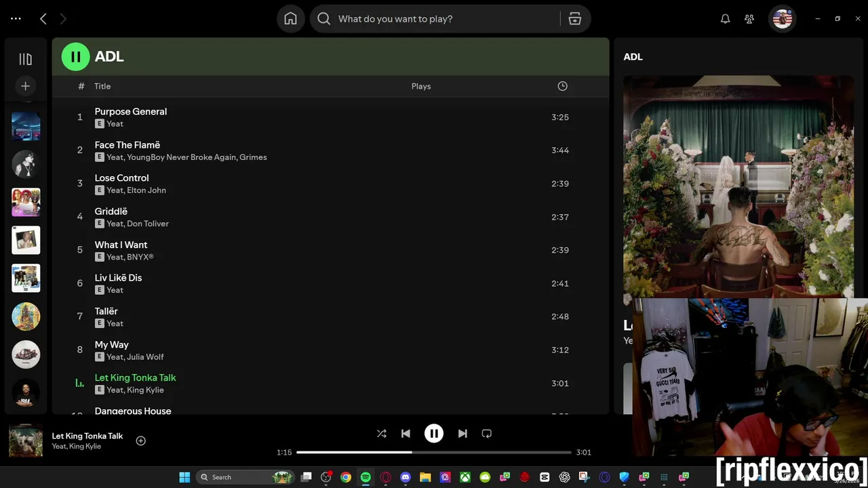
Task: Open Friend Activity icon
Action: 749,19
